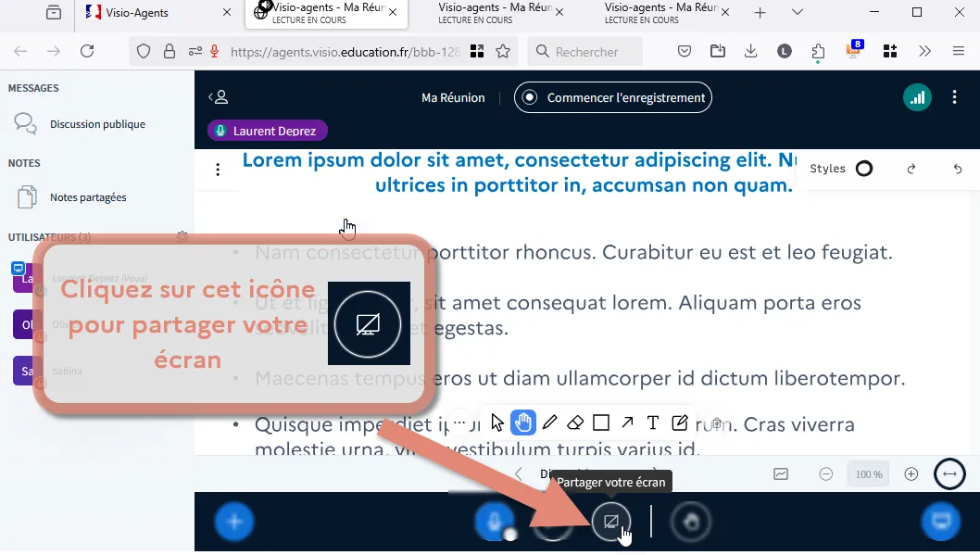Open Firefox View icon at tab strip left
This screenshot has height=555, width=980.
54,12
